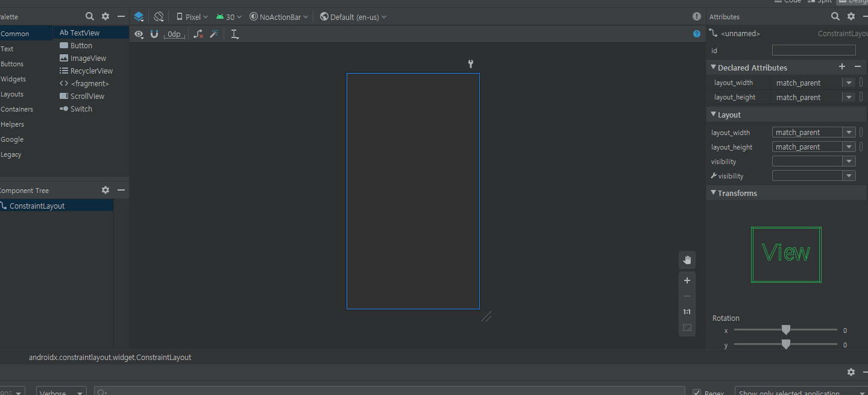Select Layouts palette category

pos(26,94)
